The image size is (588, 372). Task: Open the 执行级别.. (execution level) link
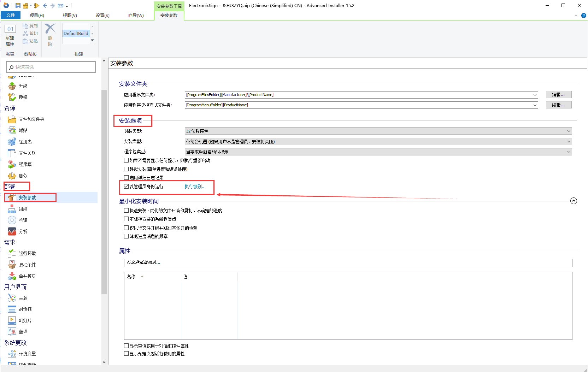tap(194, 187)
